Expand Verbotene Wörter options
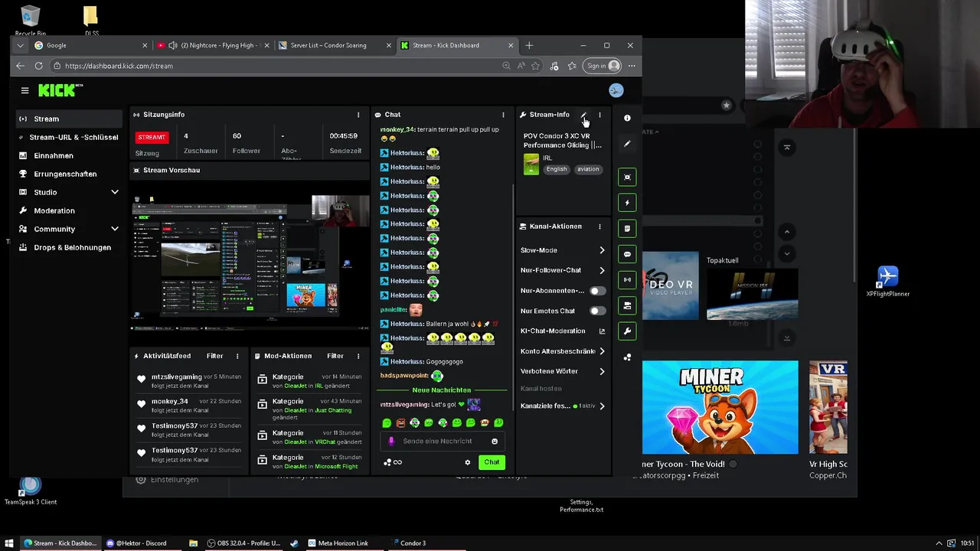 pyautogui.click(x=602, y=371)
